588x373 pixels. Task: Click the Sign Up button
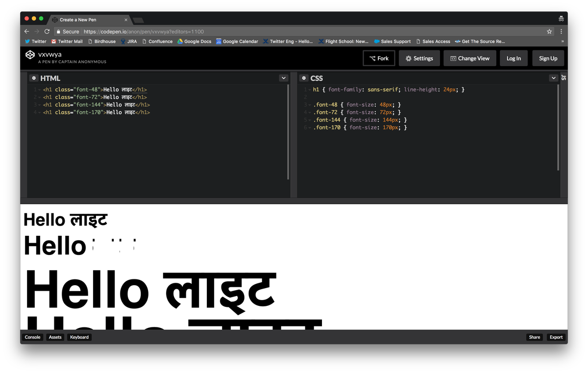click(x=548, y=58)
